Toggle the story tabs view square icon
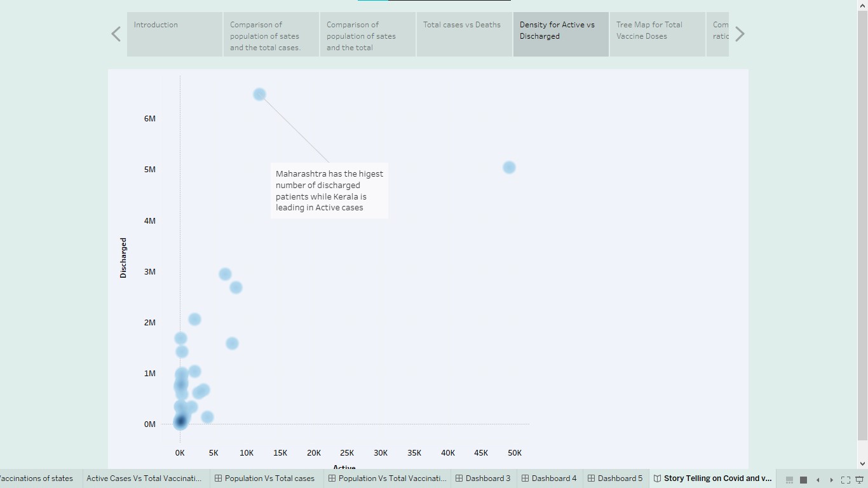The image size is (868, 488). (x=803, y=480)
